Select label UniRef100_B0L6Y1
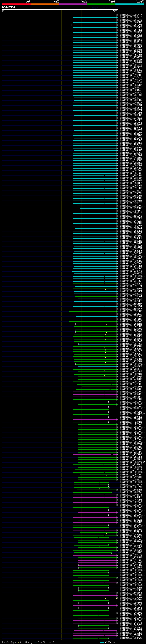 tap(131, 65)
